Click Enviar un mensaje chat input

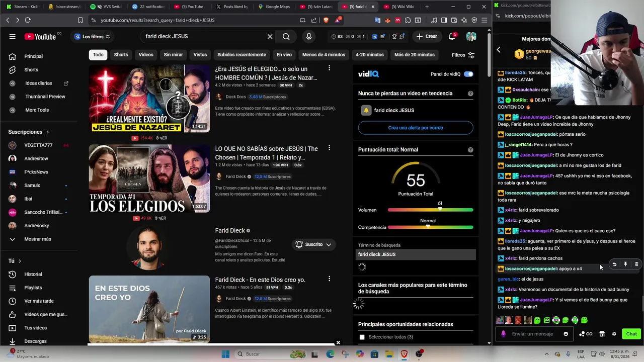coord(535,334)
